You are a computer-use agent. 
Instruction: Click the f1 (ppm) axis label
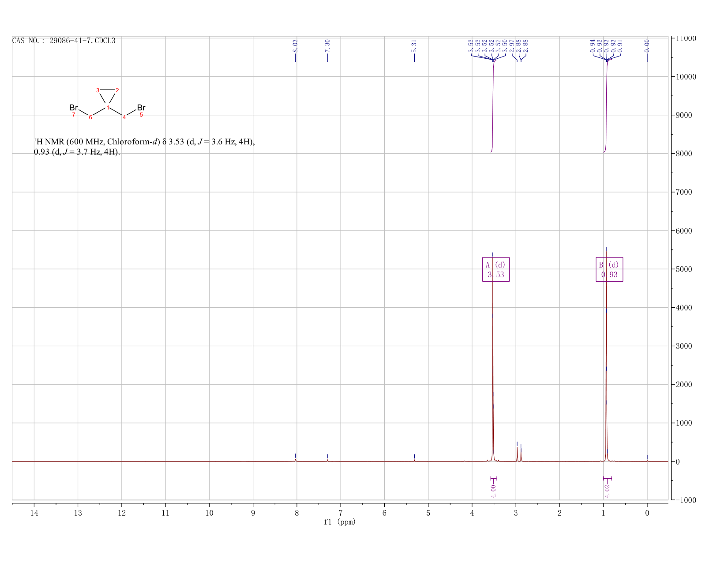(x=340, y=522)
